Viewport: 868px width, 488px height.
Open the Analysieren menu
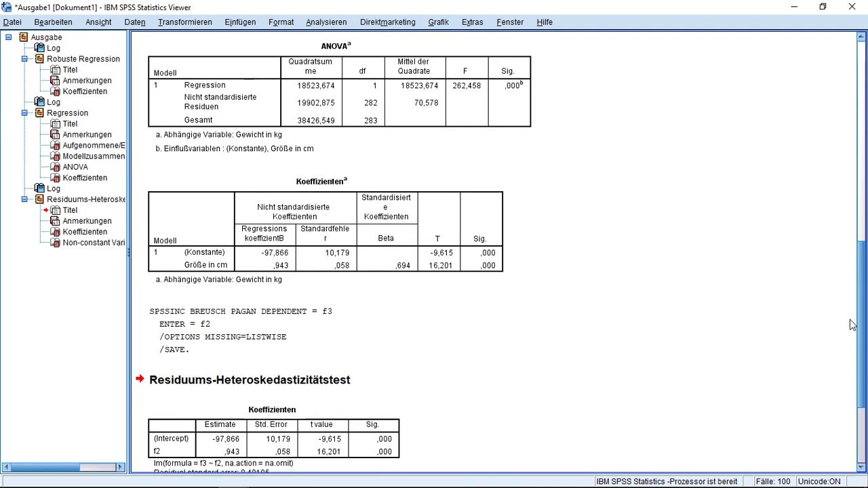[326, 22]
